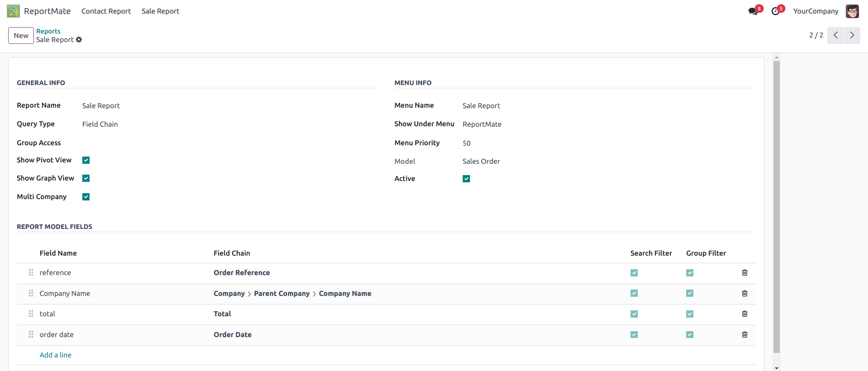Delete the reference field row
The width and height of the screenshot is (868, 371).
[745, 273]
